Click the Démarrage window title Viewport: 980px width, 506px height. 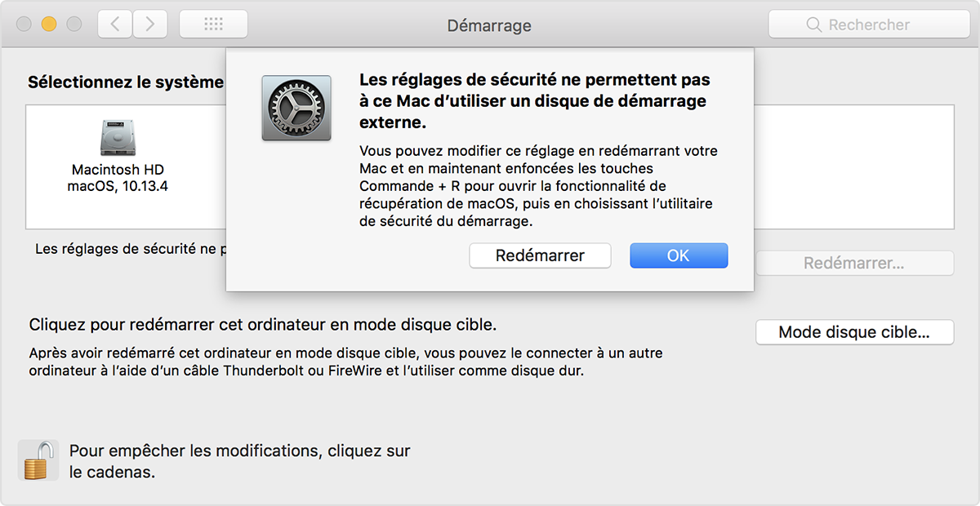489,25
